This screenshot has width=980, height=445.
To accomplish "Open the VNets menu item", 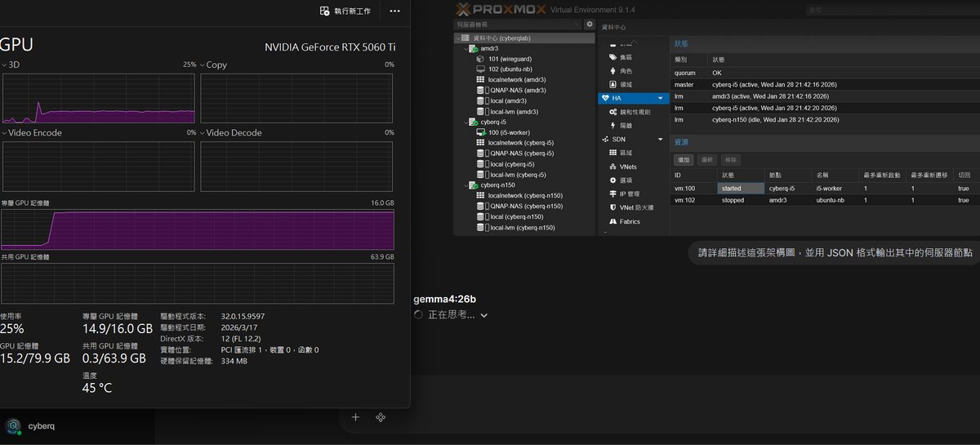I will 627,167.
